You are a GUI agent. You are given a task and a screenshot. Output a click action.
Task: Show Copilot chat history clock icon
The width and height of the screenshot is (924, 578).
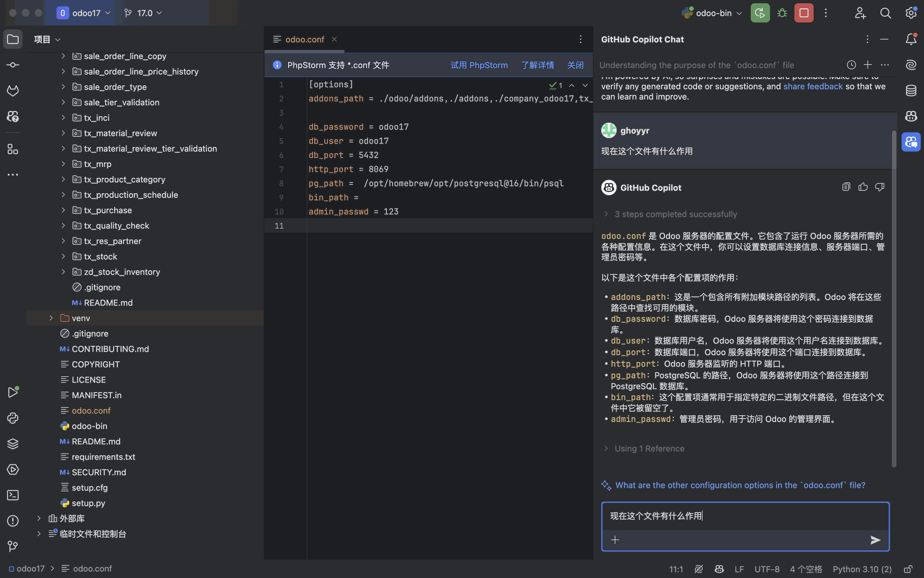click(851, 65)
